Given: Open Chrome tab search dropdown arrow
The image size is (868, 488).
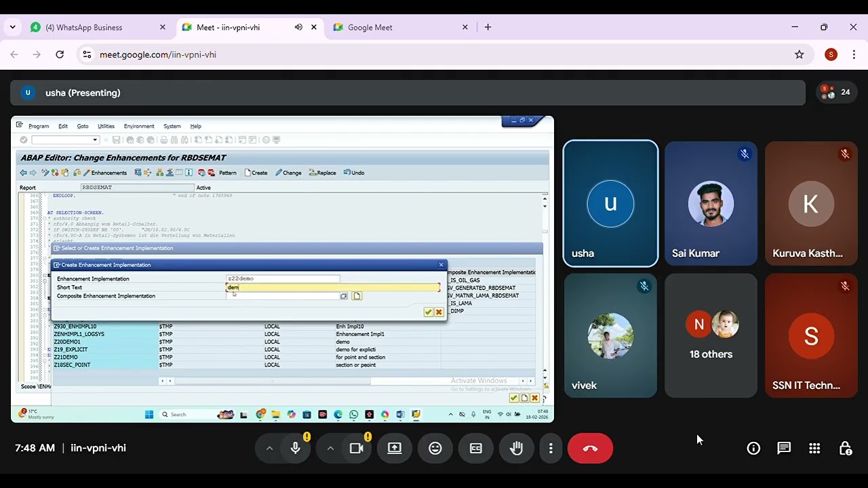Looking at the screenshot, I should click(12, 27).
